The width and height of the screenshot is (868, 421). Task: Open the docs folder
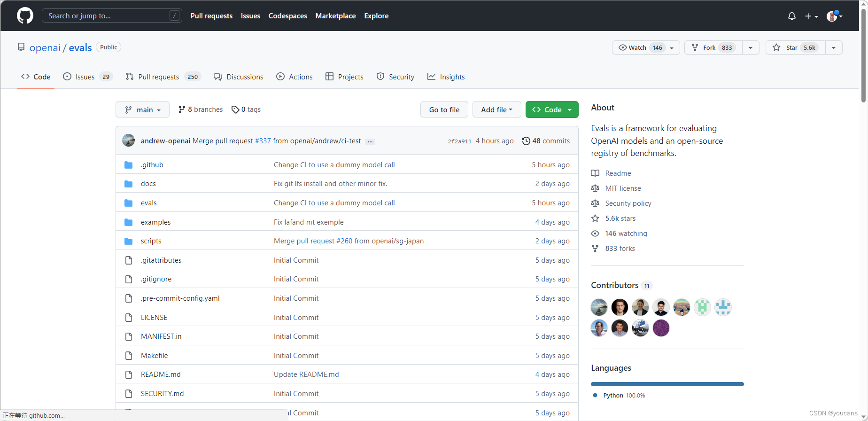[x=148, y=184]
